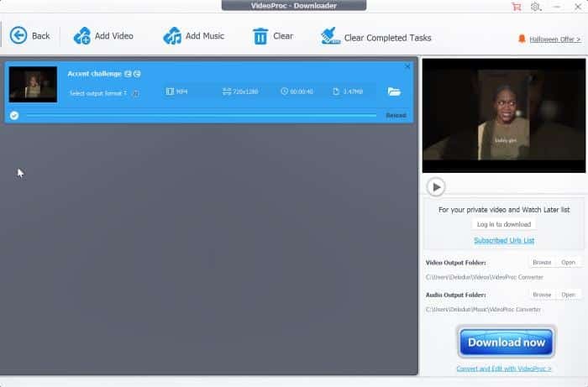588x387 pixels.
Task: Open the downloaded file's folder icon
Action: pos(394,92)
